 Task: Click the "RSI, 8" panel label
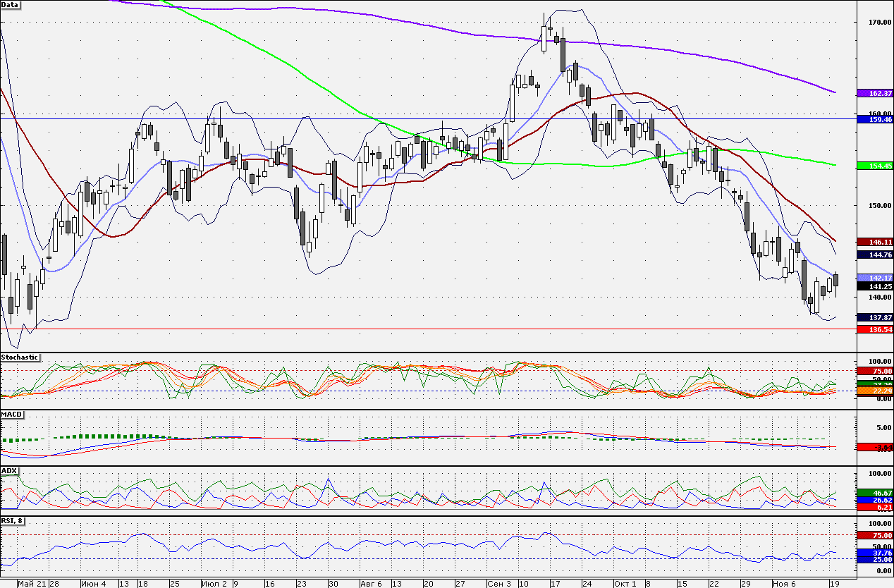[13, 520]
